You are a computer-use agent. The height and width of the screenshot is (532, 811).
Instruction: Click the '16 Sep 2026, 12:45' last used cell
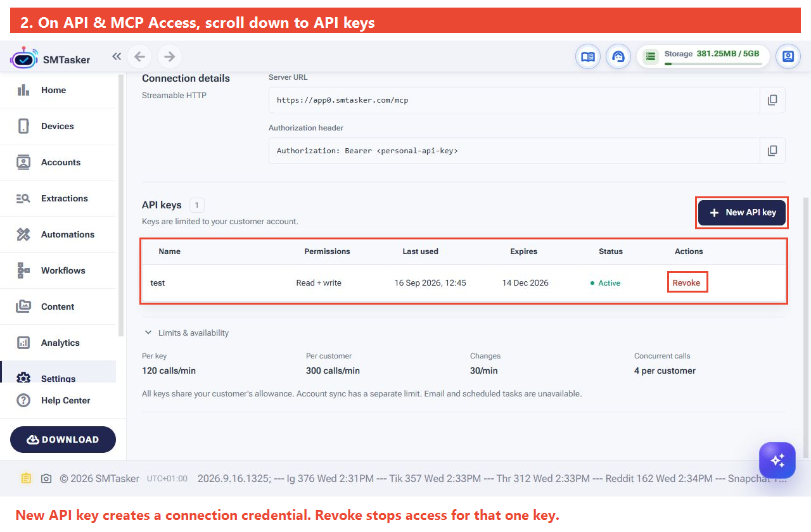pyautogui.click(x=430, y=283)
